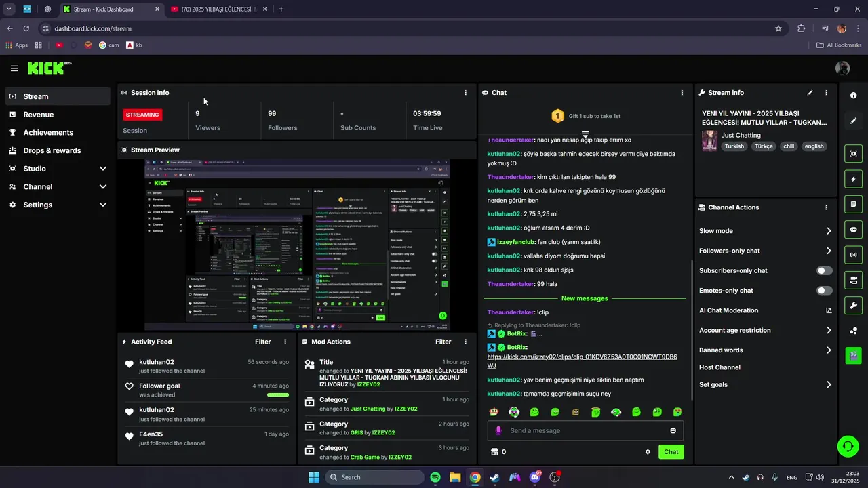Open chat settings gear next to Chat button
This screenshot has height=488, width=868.
(648, 452)
